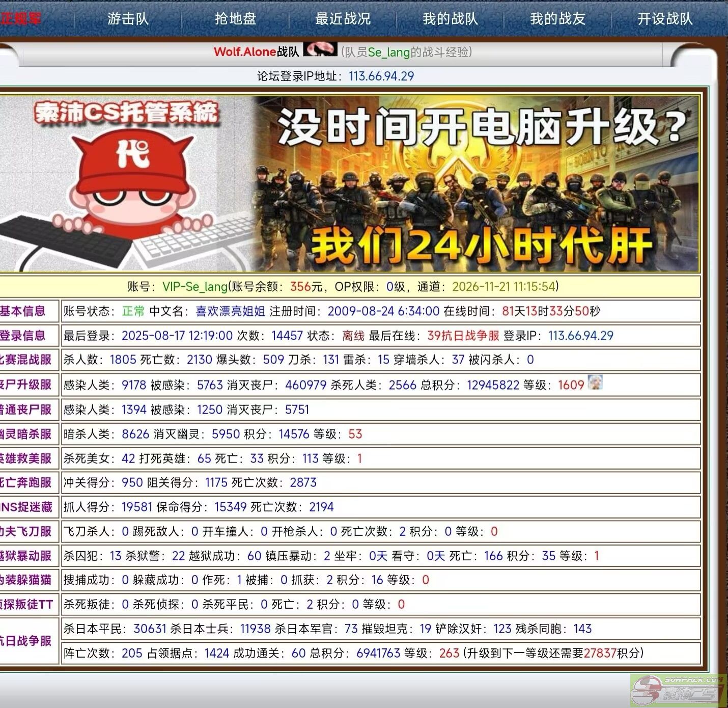Image resolution: width=728 pixels, height=708 pixels.
Task: Click the logo in the bottom-right corner
Action: 678,691
